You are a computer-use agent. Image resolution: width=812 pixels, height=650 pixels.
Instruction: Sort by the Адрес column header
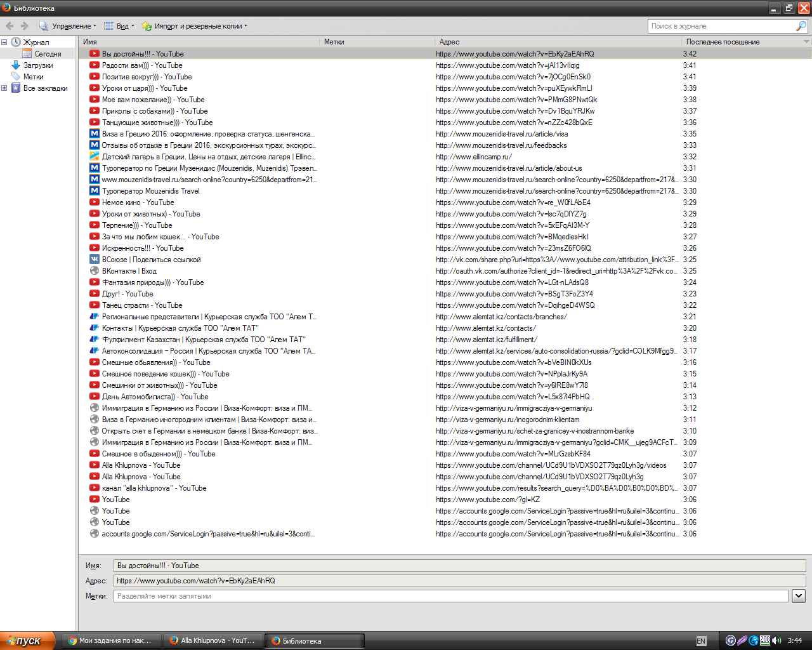click(559, 42)
